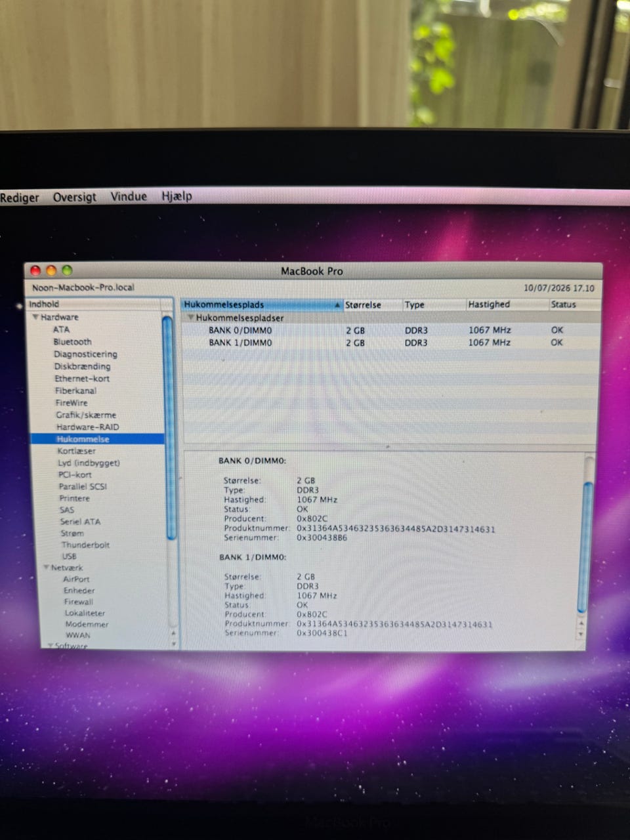Click the BANK 0/DIMM0 details heading

click(252, 461)
